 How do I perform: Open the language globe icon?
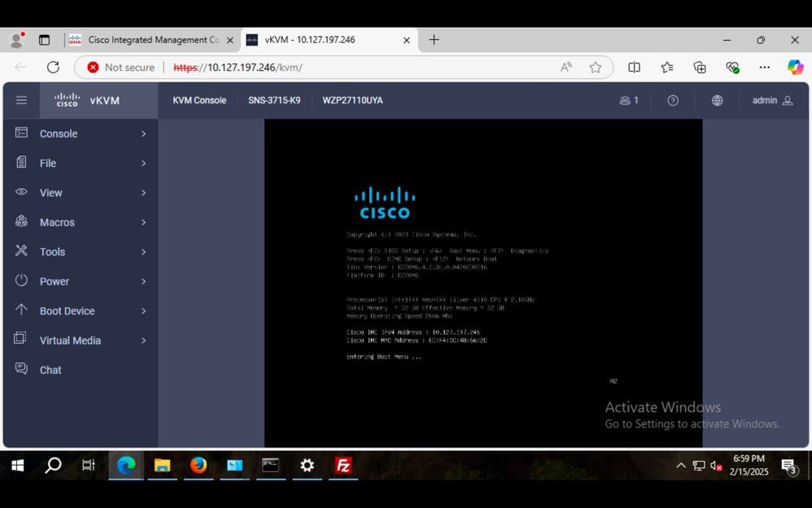718,101
